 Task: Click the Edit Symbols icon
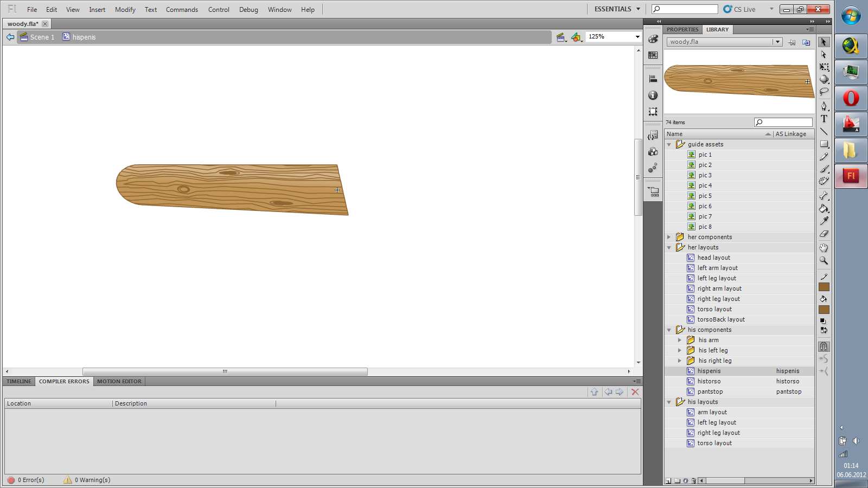[x=576, y=37]
